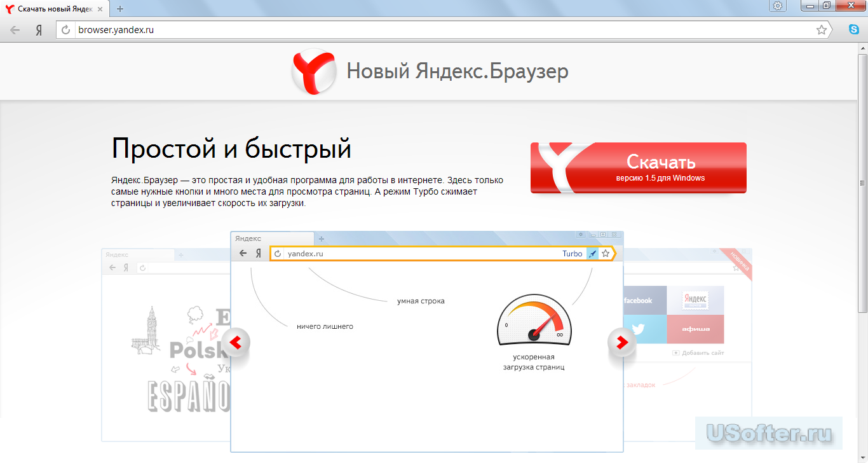This screenshot has height=463, width=868.
Task: Open a new tab with the plus button
Action: point(120,9)
